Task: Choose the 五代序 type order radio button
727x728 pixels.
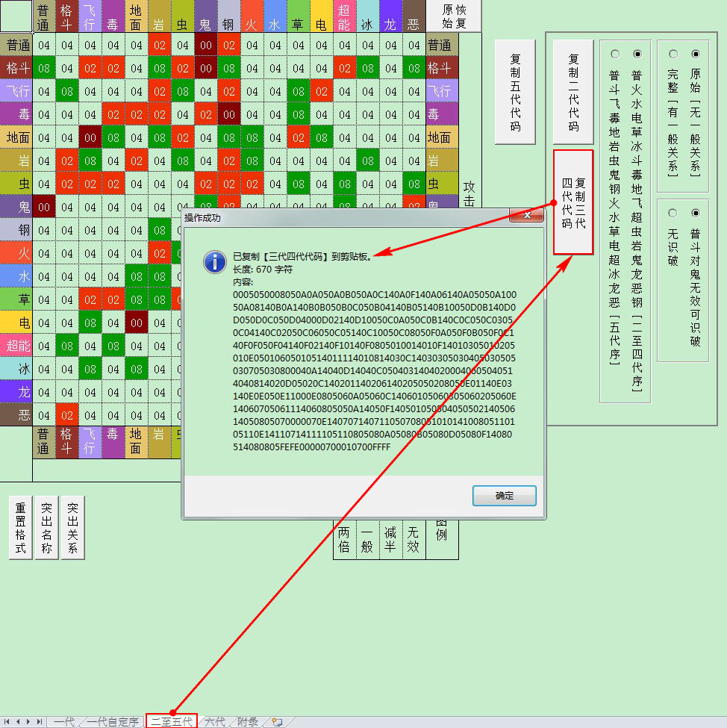Action: coord(615,54)
